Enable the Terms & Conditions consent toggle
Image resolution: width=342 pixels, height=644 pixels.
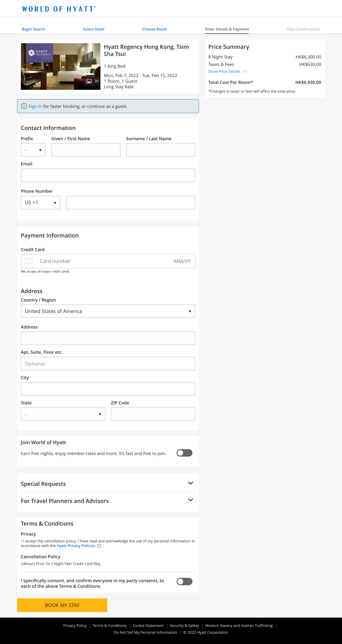coord(184,582)
